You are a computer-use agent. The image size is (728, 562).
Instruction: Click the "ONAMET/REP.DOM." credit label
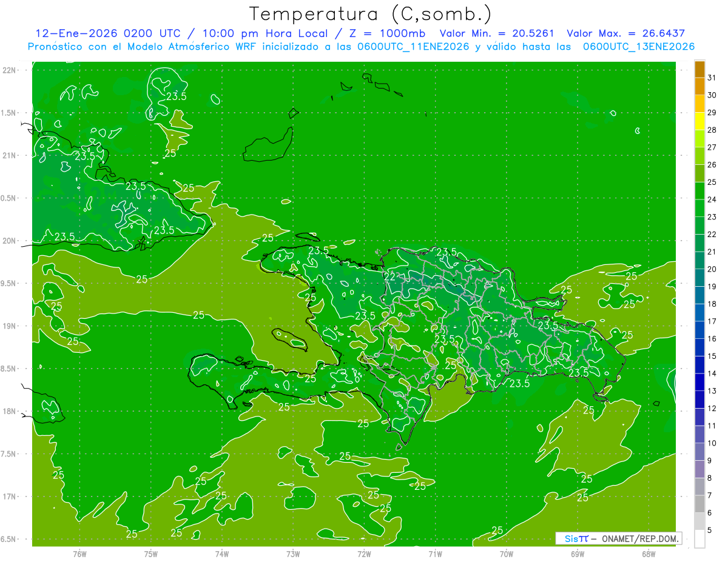tap(640, 538)
